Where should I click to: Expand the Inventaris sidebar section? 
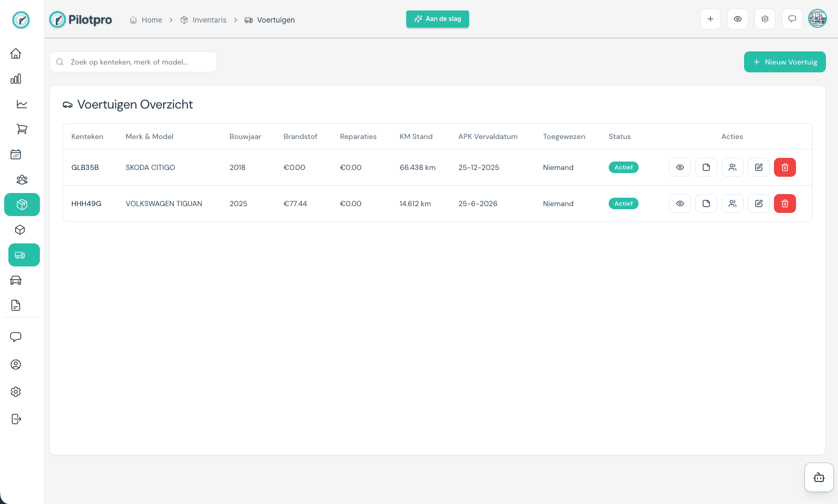point(22,205)
